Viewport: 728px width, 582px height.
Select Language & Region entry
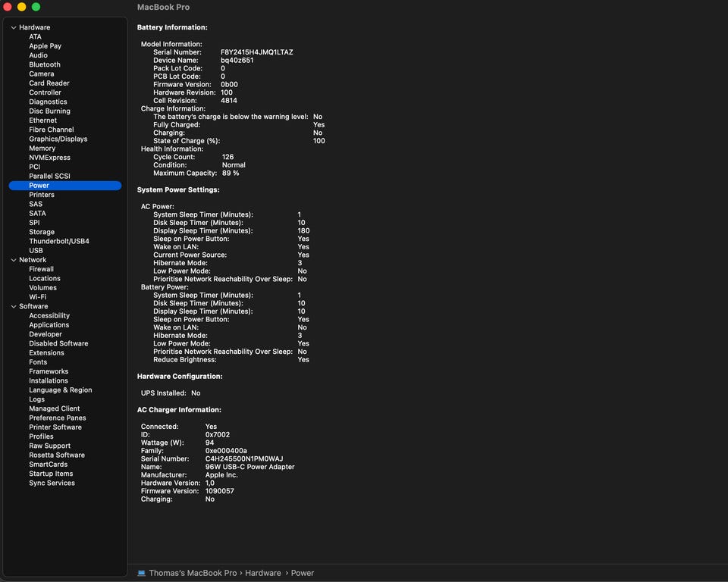point(61,390)
